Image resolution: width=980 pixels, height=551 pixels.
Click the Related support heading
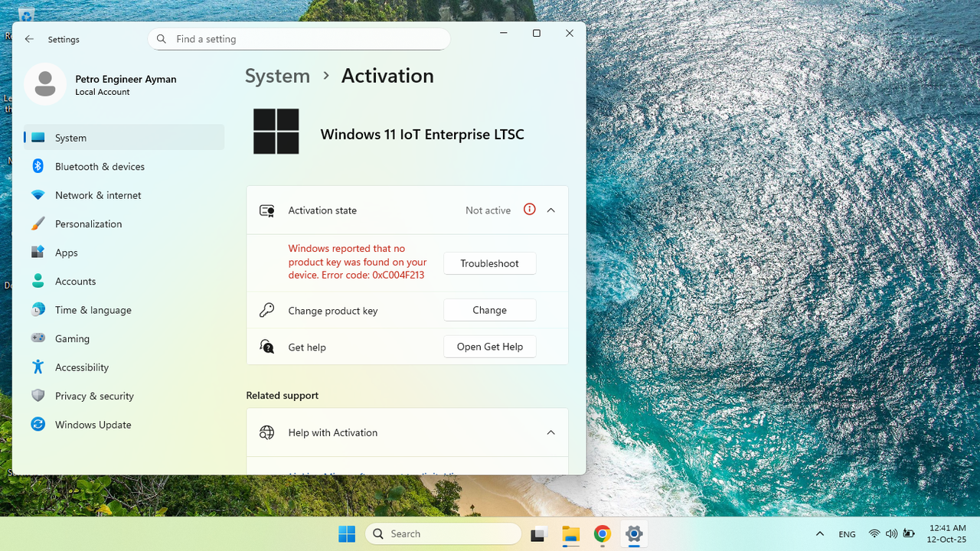tap(283, 396)
